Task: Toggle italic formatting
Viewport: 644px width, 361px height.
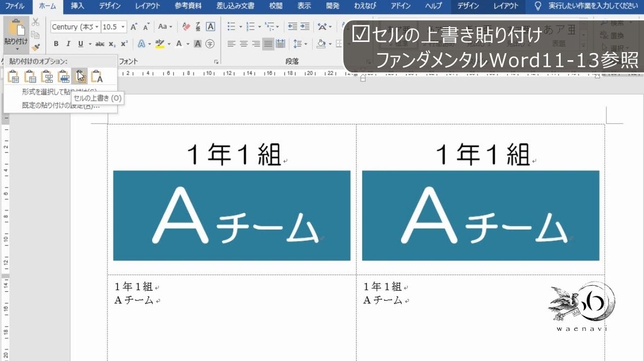Action: pyautogui.click(x=69, y=44)
